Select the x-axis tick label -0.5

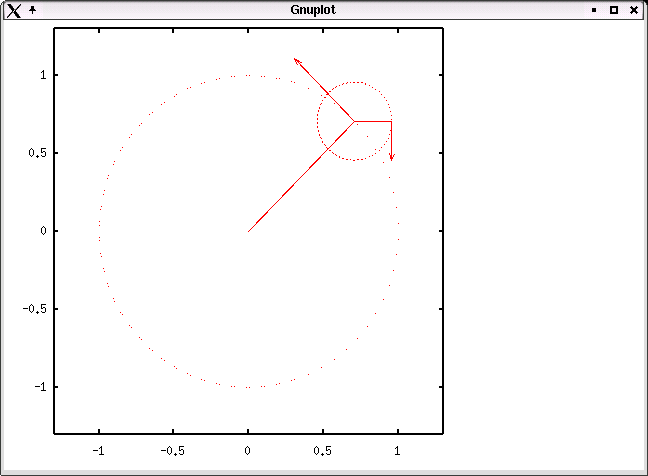172,451
